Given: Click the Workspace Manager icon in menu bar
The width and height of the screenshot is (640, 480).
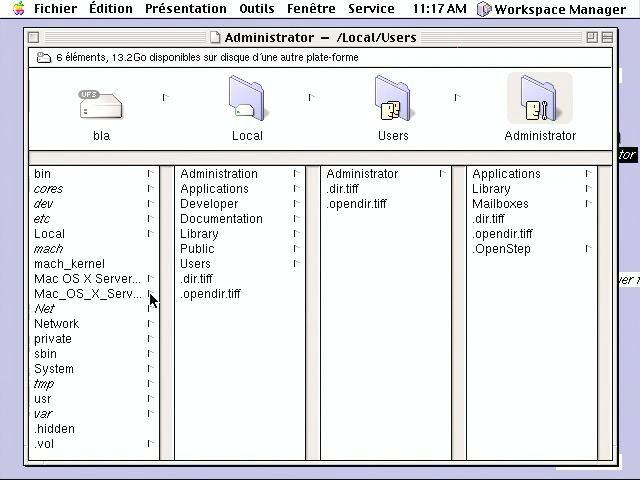Looking at the screenshot, I should click(484, 9).
